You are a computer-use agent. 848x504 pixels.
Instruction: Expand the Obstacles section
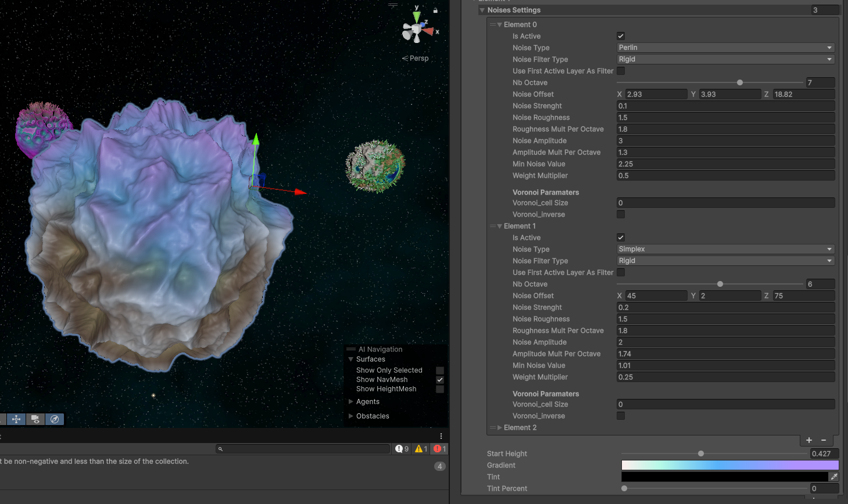[x=351, y=416]
